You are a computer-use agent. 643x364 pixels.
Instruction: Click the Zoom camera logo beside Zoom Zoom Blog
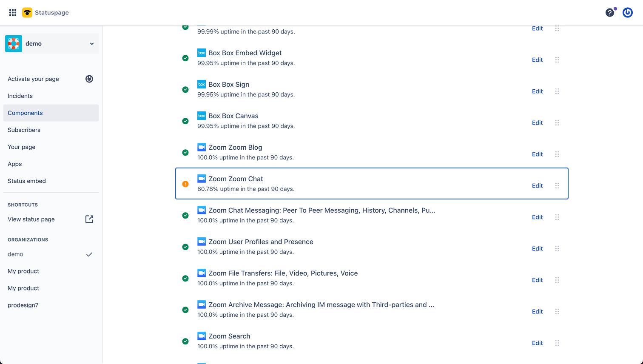(x=202, y=147)
